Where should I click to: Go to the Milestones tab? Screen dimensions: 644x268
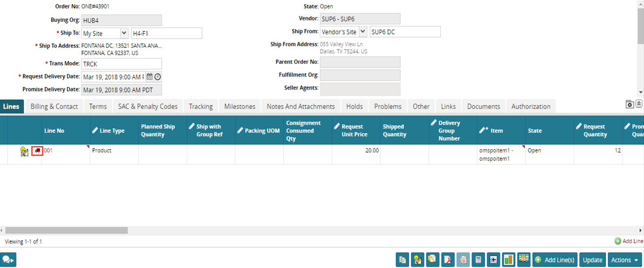tap(240, 106)
